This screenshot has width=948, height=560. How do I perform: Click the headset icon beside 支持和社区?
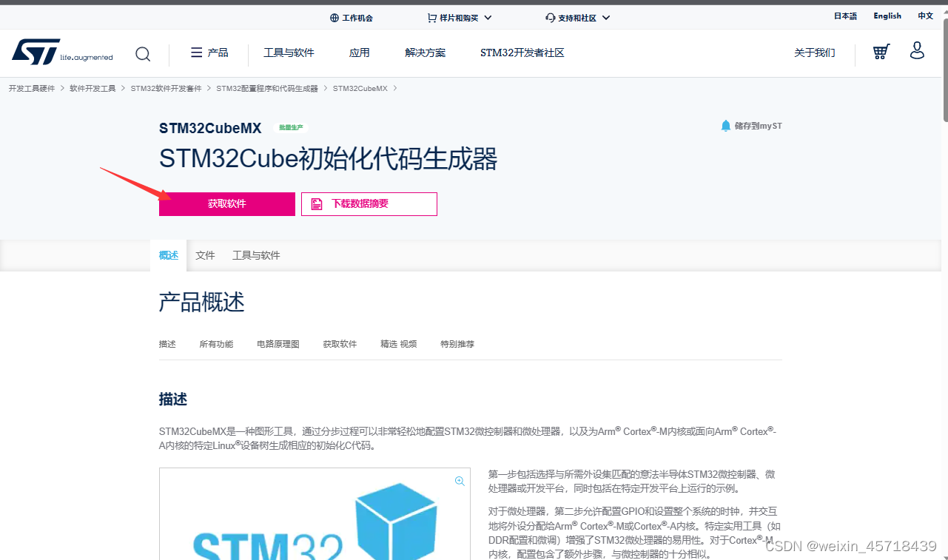pos(550,18)
